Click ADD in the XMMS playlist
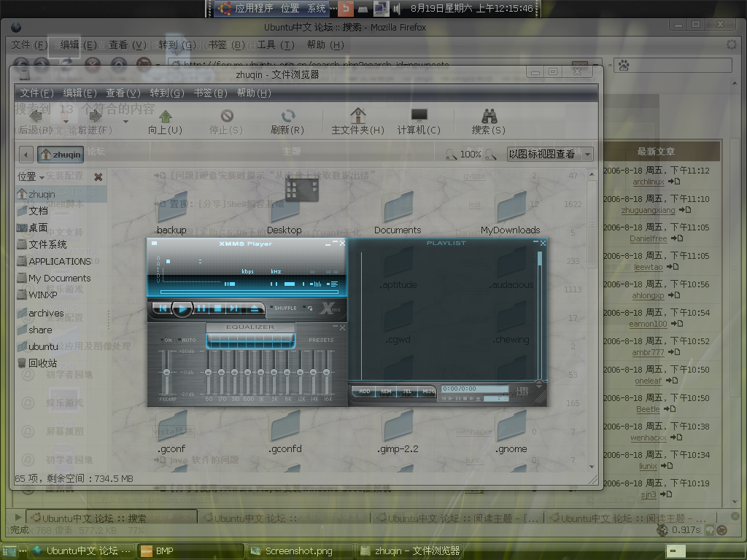The width and height of the screenshot is (747, 560). (x=365, y=392)
